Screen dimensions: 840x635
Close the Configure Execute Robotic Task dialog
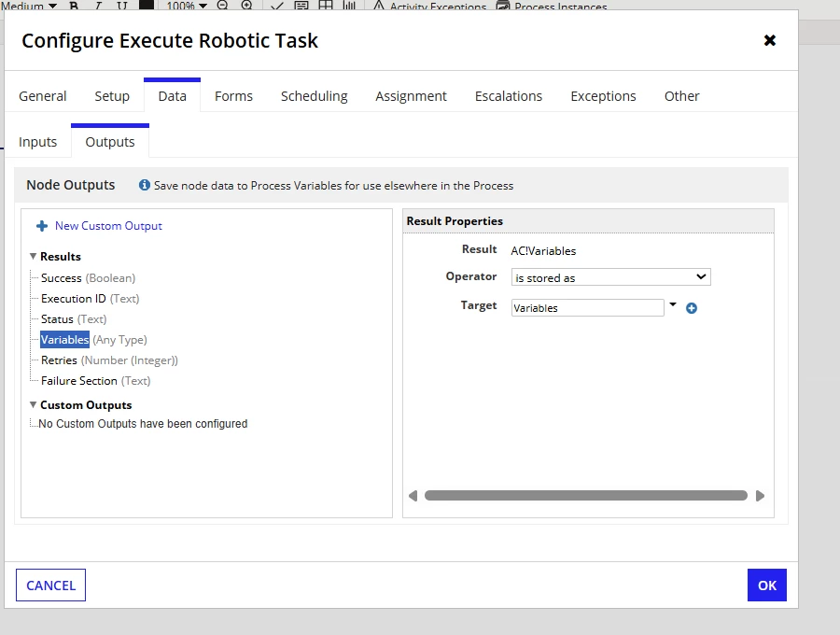point(769,40)
